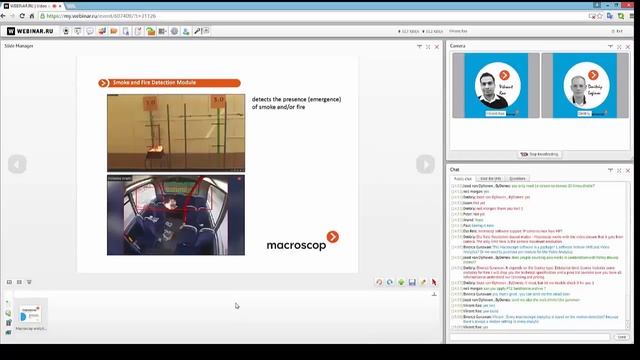Click the red pointer arrow tool under slide
640x360 pixels.
[434, 282]
